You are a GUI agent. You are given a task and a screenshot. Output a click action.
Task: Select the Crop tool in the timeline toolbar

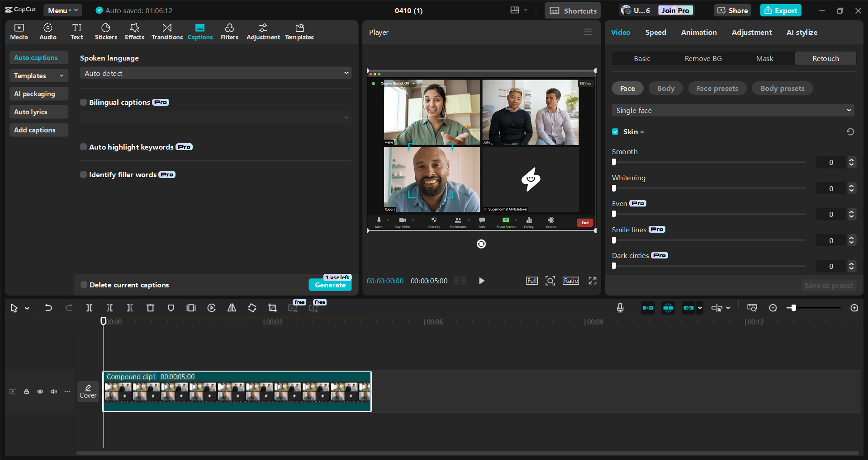[x=272, y=308]
